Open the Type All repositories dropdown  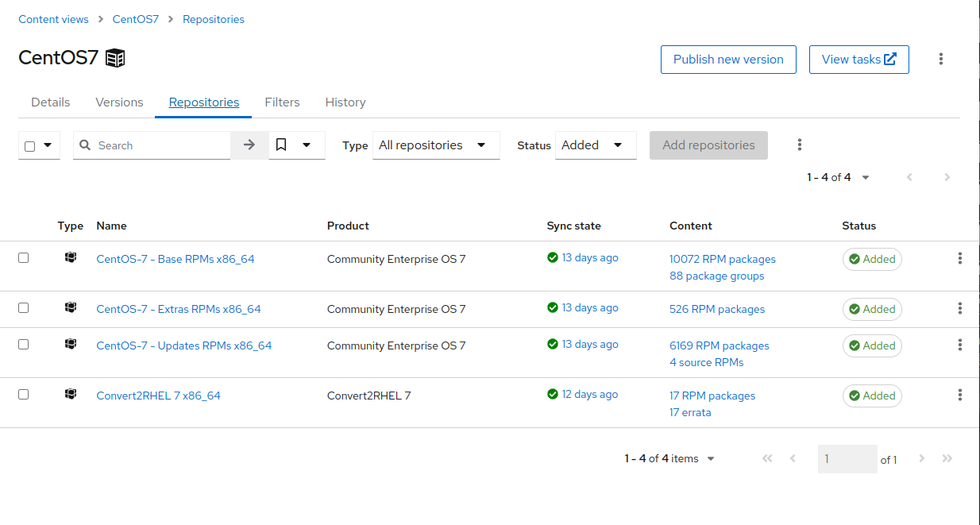pyautogui.click(x=436, y=145)
